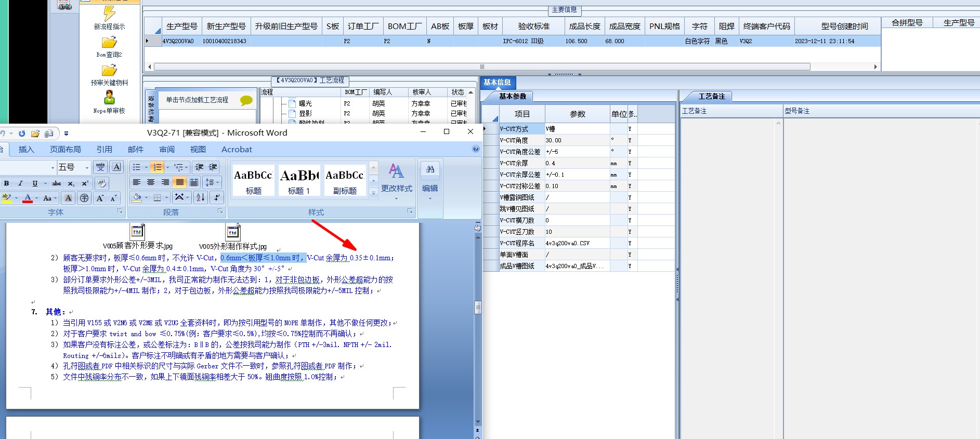Apply the 副标题 style
The image size is (980, 439).
(x=345, y=180)
